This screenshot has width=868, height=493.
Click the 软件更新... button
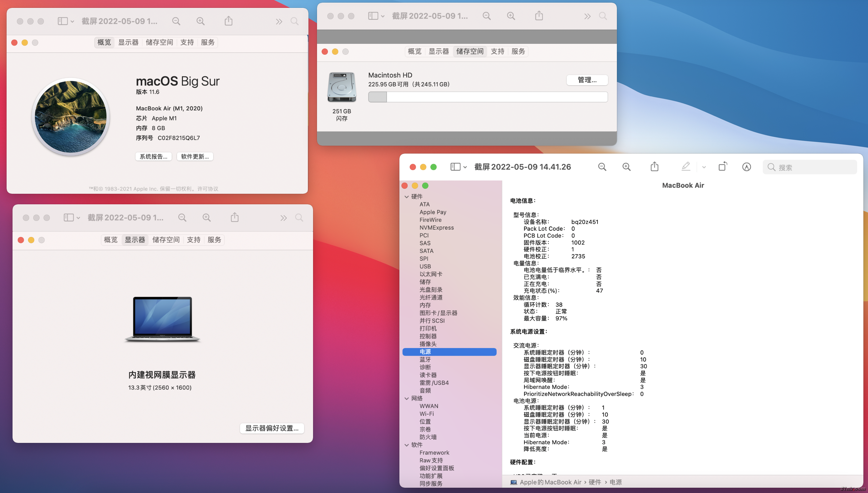(195, 157)
